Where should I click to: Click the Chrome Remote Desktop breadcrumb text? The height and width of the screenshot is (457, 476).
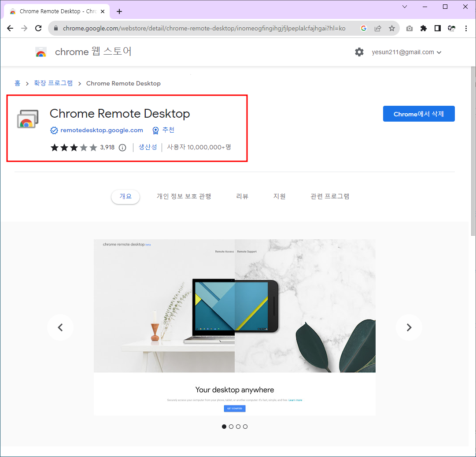tap(124, 84)
